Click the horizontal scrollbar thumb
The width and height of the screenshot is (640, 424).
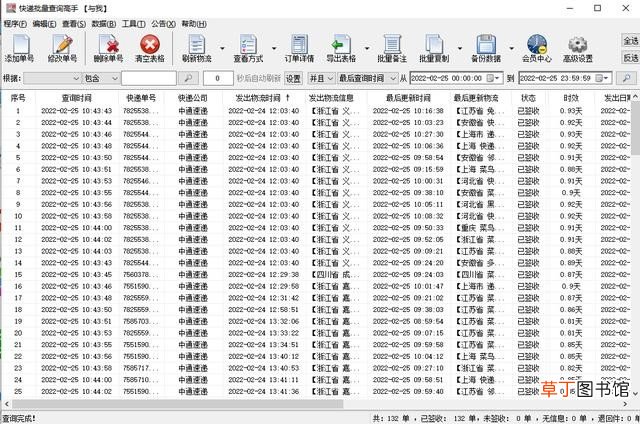click(178, 404)
